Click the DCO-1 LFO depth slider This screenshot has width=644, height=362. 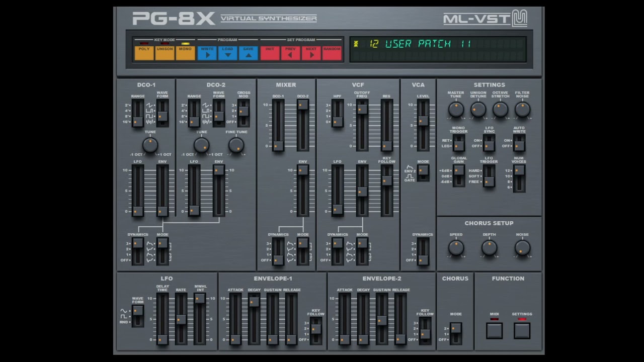pos(137,191)
